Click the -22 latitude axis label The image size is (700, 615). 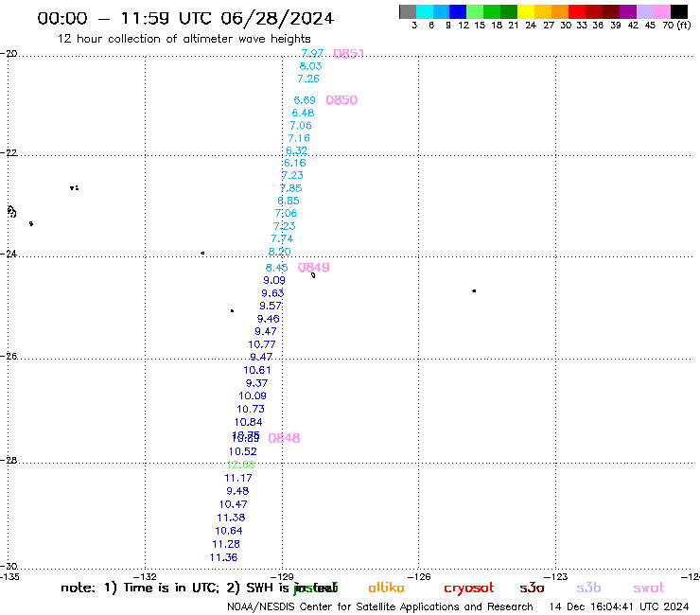tap(9, 152)
